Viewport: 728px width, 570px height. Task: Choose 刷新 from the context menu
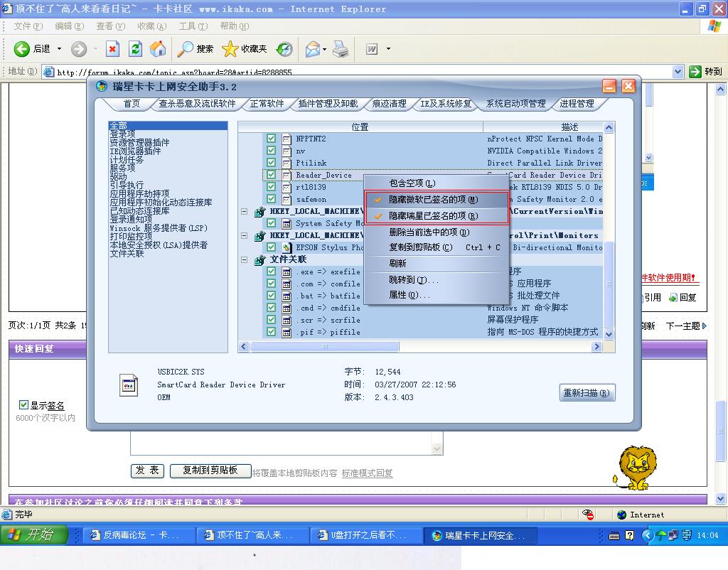pos(437,263)
